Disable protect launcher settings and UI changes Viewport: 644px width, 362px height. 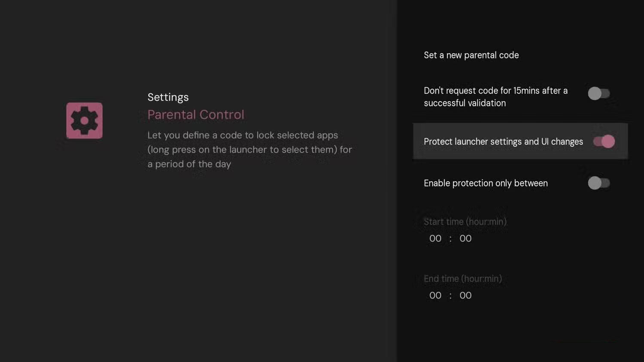pyautogui.click(x=605, y=141)
